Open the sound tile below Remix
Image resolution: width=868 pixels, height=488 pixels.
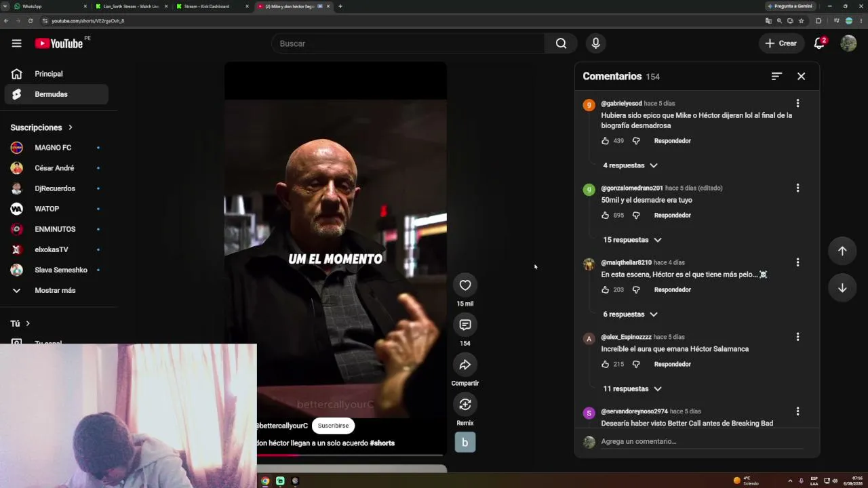tap(465, 442)
